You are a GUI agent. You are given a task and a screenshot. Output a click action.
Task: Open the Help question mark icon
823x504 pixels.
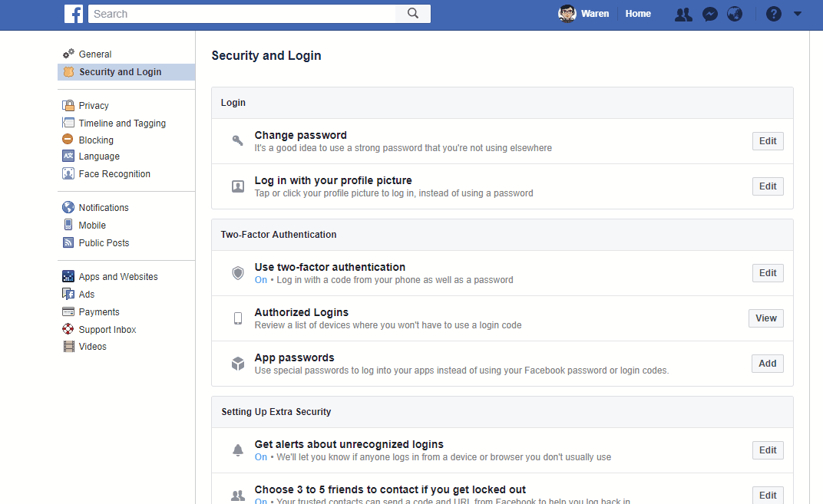[773, 14]
